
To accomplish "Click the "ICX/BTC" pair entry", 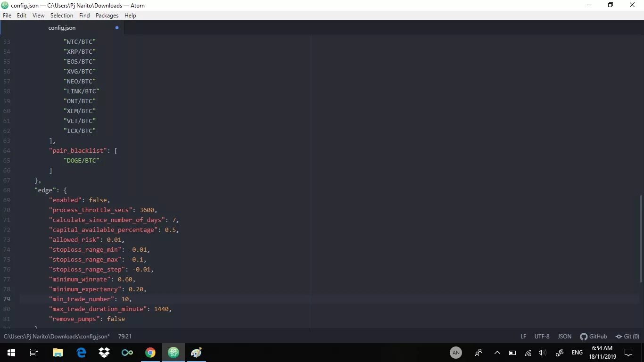I will 80,131.
